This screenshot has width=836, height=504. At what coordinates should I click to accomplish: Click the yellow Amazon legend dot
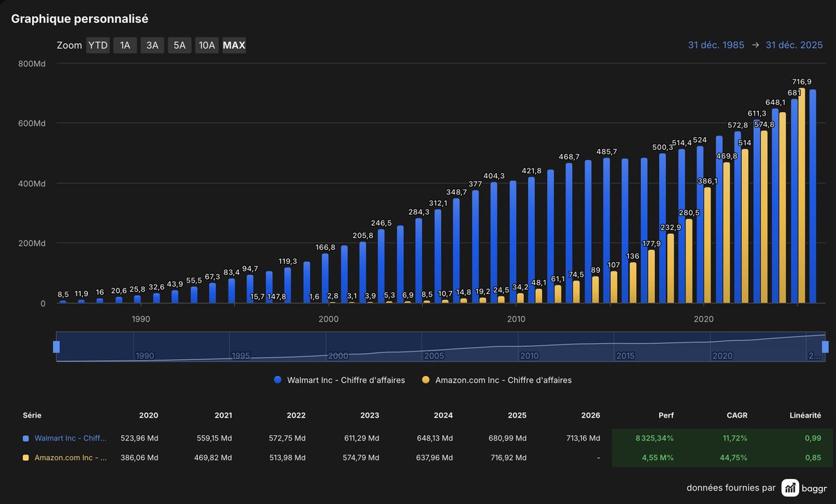pos(428,380)
